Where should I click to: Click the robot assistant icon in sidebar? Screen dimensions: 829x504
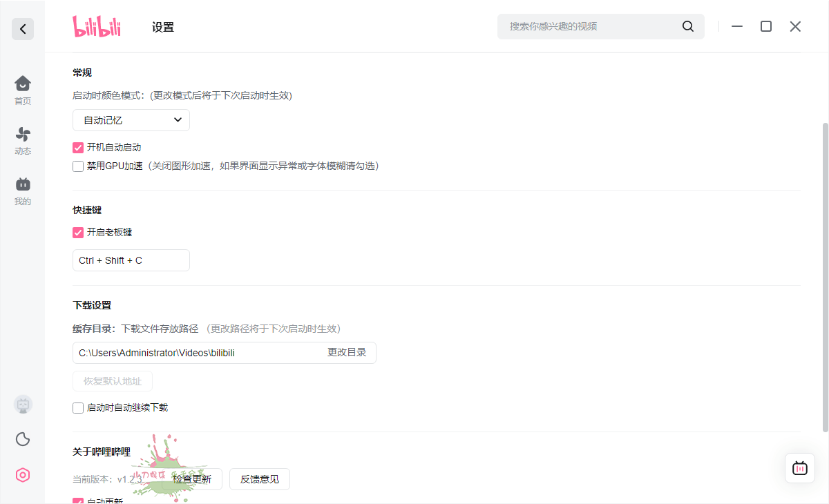point(22,404)
